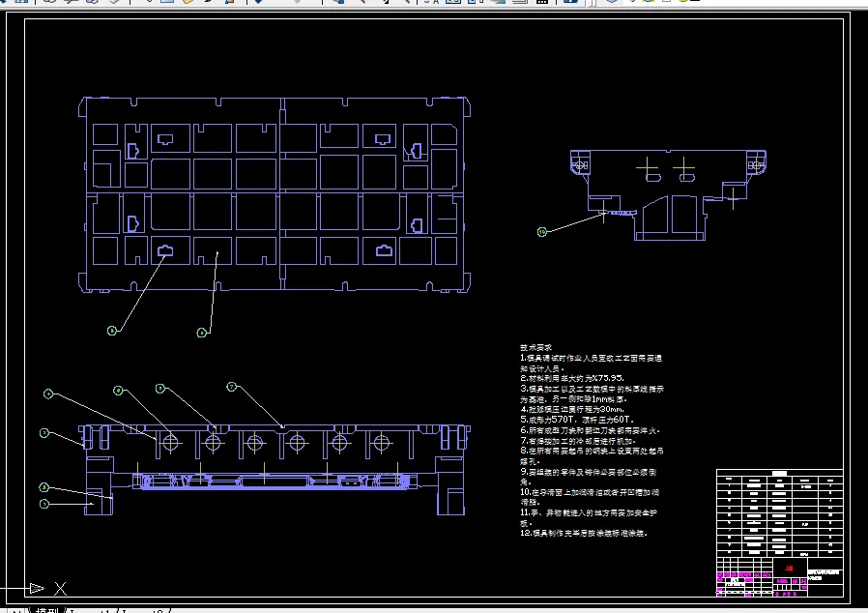Click note line 4 mentioning 30mm
The height and width of the screenshot is (613, 868).
click(x=572, y=409)
